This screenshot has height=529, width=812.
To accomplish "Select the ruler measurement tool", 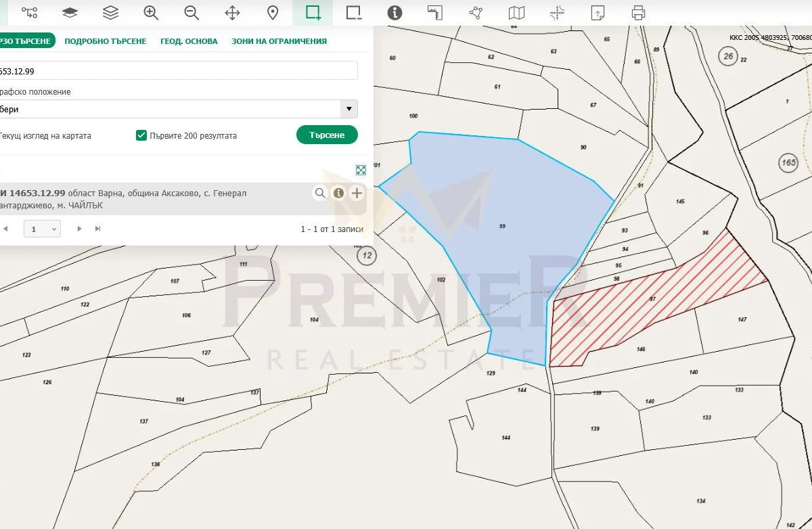I will click(x=435, y=13).
